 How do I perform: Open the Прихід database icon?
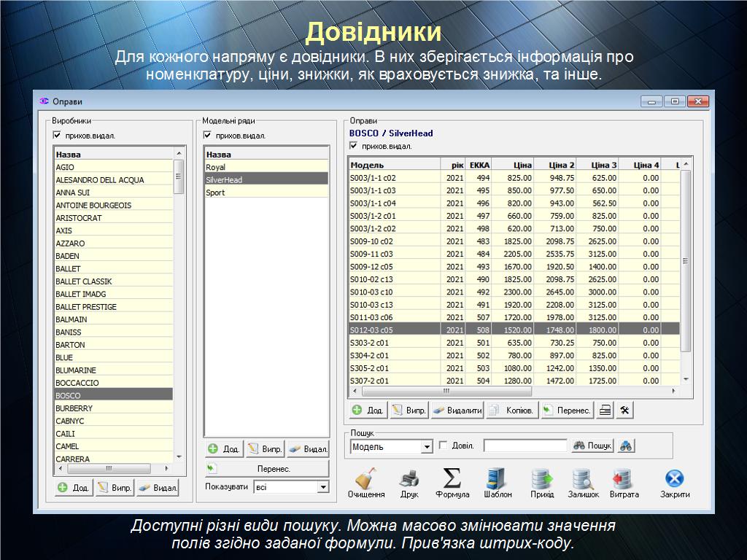point(542,479)
